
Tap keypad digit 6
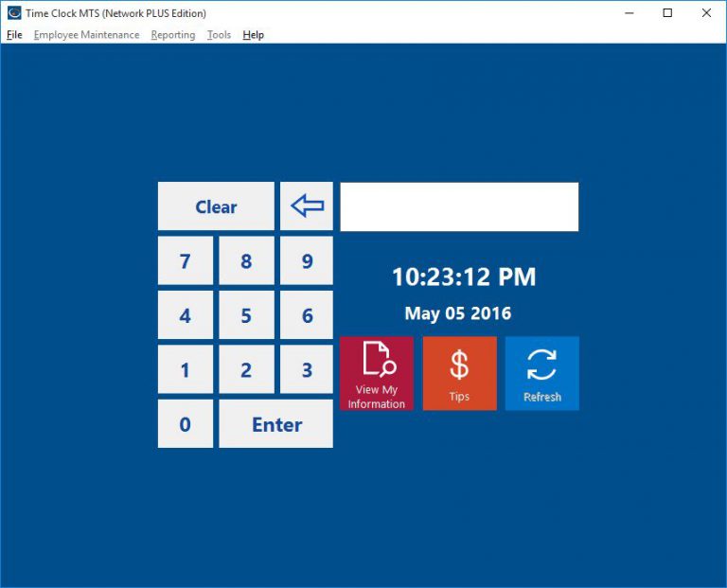coord(307,315)
